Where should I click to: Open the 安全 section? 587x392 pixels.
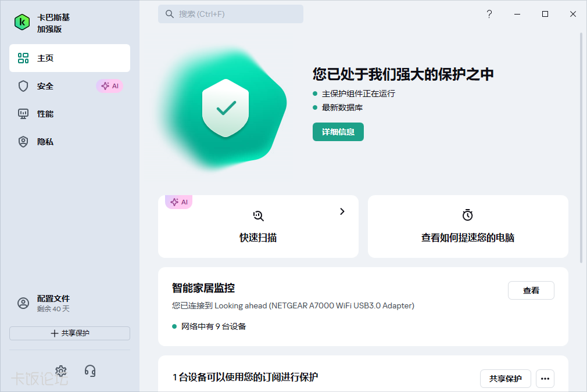[45, 86]
